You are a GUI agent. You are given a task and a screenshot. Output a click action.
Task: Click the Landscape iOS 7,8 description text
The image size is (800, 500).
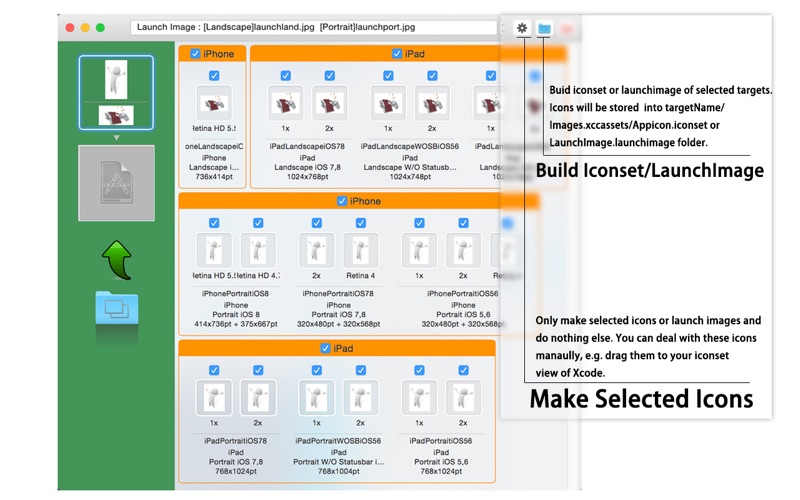tap(307, 167)
